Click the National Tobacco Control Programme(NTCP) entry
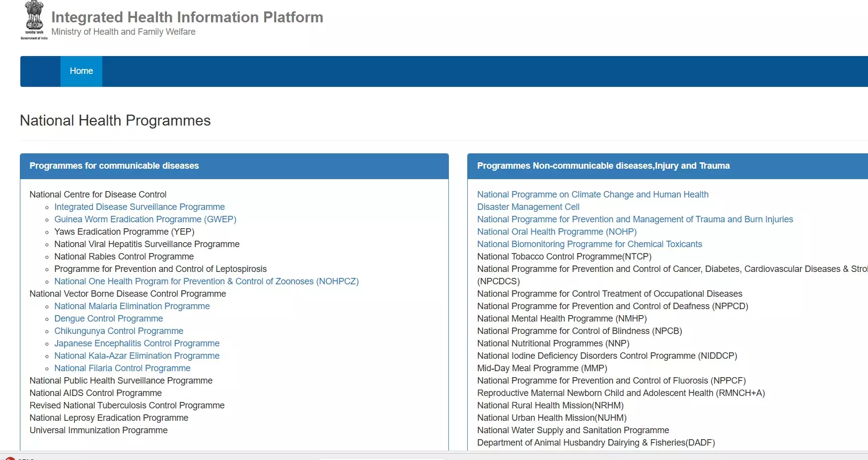 pyautogui.click(x=564, y=257)
